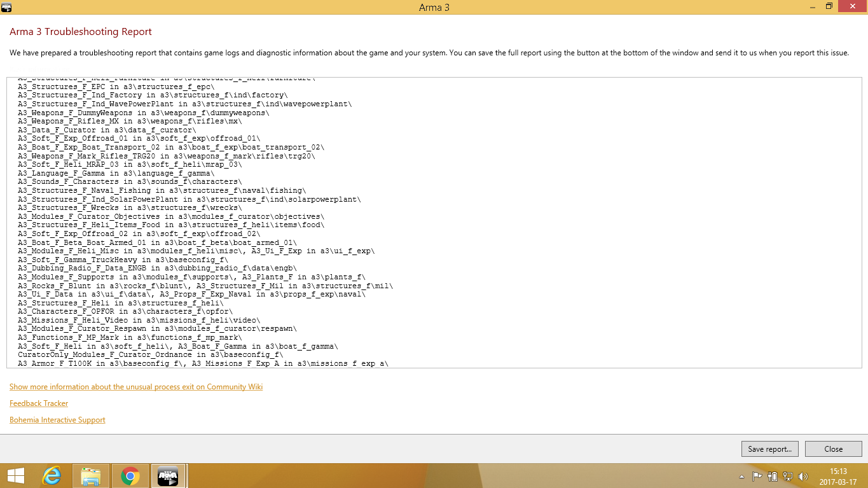This screenshot has height=488, width=868.
Task: Launch Internet Explorer from the taskbar
Action: coord(52,475)
